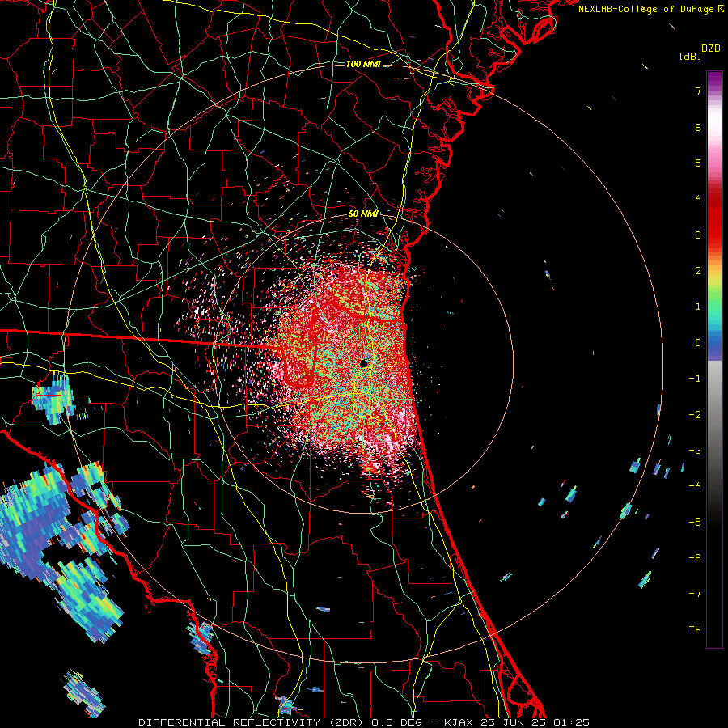This screenshot has height=728, width=728.
Task: Click the -5 dB value on the scale
Action: click(x=695, y=523)
